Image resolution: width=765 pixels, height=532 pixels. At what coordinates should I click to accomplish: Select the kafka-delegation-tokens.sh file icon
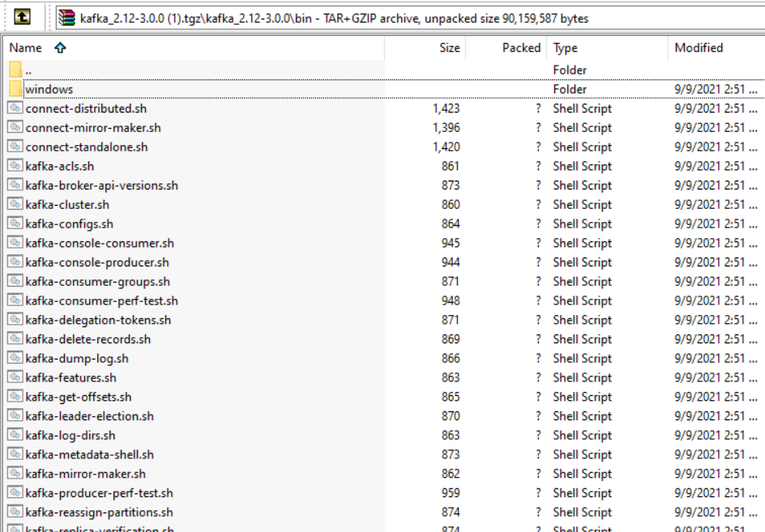tap(15, 319)
